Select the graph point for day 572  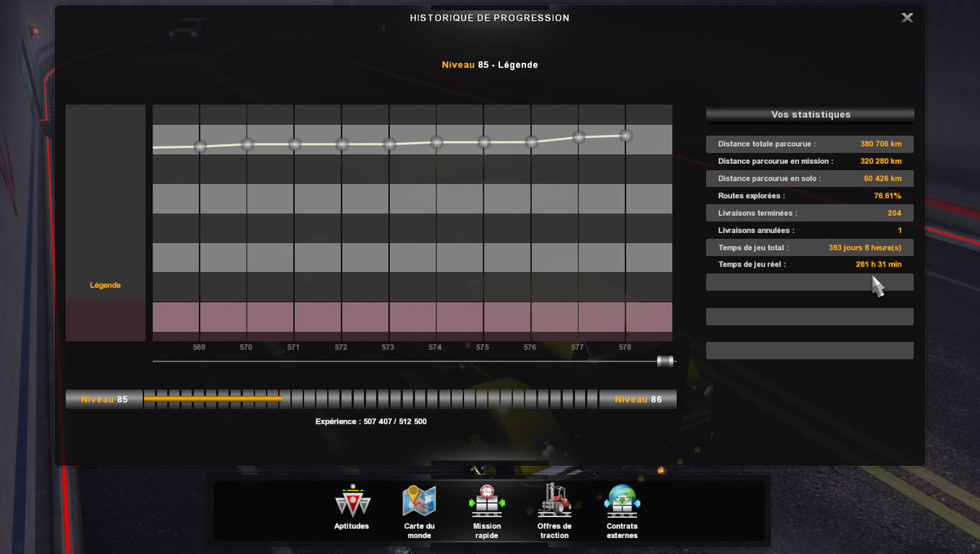[x=342, y=143]
